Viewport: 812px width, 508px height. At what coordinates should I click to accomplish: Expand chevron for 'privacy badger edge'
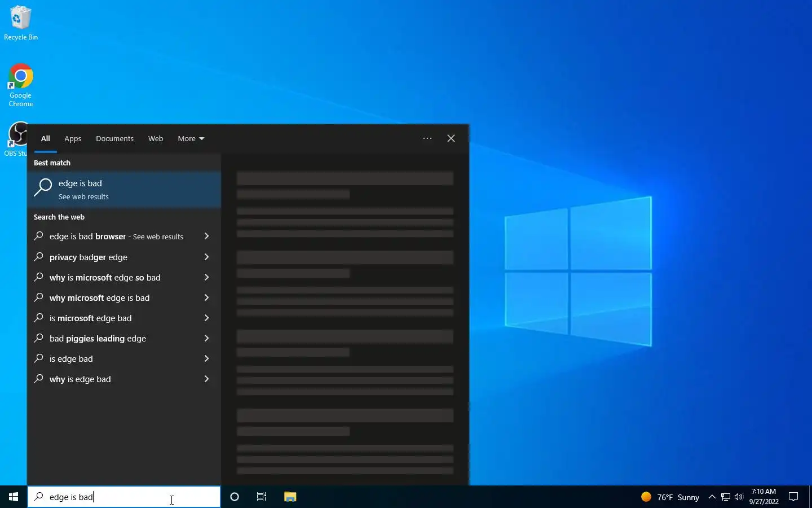(x=206, y=257)
